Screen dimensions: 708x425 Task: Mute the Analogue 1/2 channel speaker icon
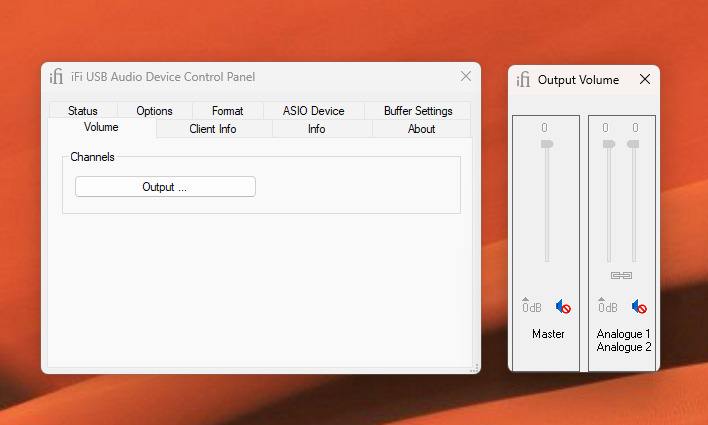pyautogui.click(x=639, y=308)
